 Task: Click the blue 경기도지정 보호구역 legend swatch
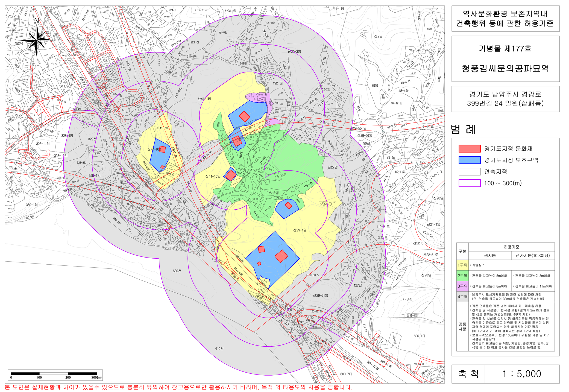click(469, 160)
